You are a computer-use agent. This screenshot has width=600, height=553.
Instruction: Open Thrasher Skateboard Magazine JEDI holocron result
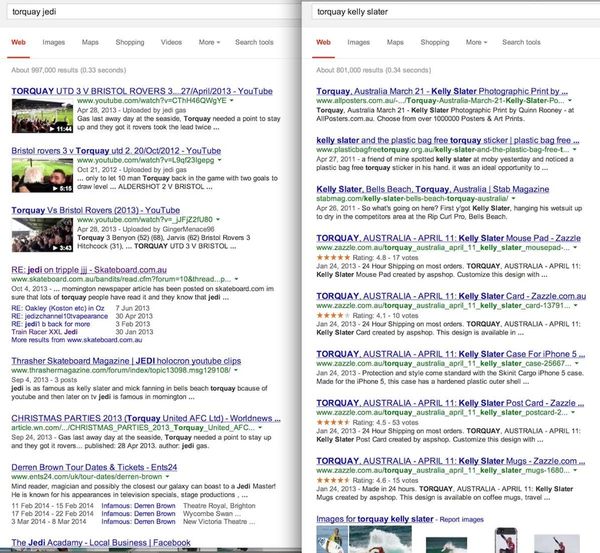pos(126,361)
